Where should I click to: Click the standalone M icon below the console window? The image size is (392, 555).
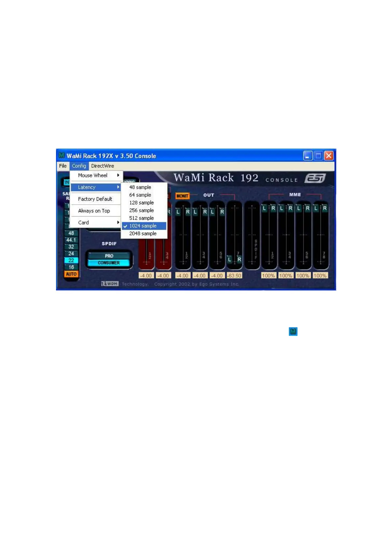[x=293, y=332]
